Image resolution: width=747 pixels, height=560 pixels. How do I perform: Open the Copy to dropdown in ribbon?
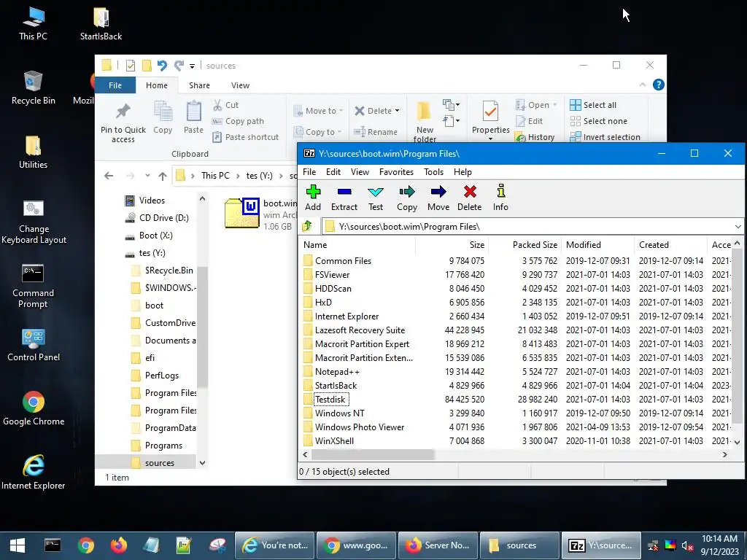318,132
